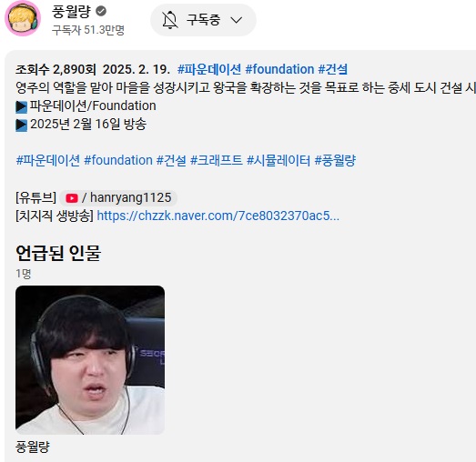This screenshot has height=462, width=476.
Task: Toggle the notification bell icon
Action: [x=169, y=20]
